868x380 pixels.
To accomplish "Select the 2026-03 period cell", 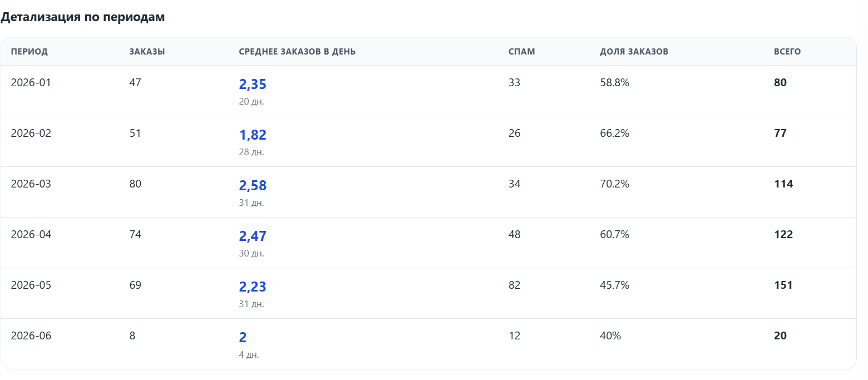I will coord(31,184).
